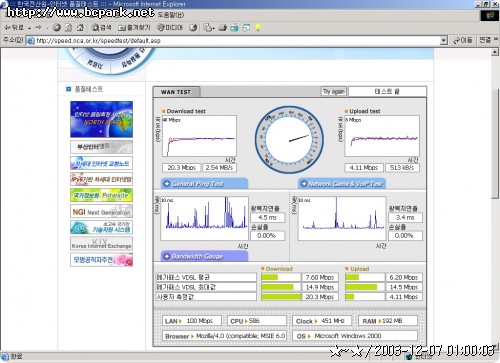Click the speed gauge dial
Screen dimensions: 500x363
coord(289,140)
